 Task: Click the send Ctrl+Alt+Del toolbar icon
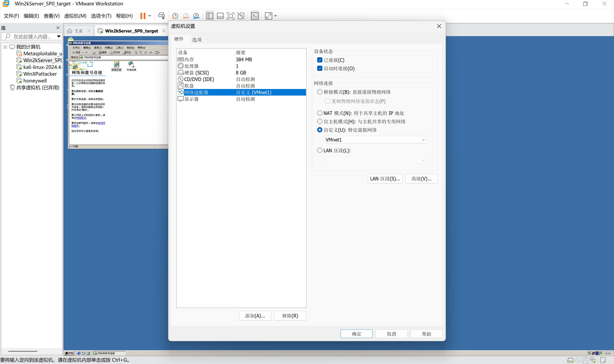point(161,16)
